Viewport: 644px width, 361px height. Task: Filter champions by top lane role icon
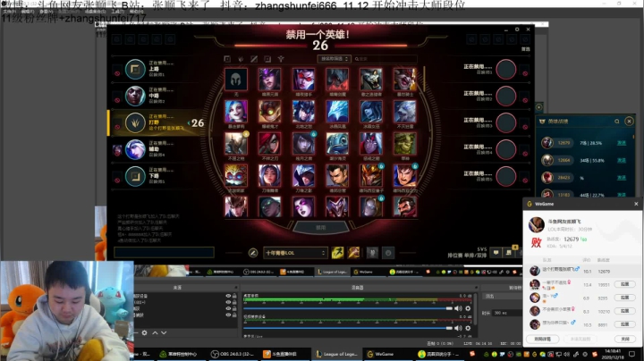coord(227,59)
